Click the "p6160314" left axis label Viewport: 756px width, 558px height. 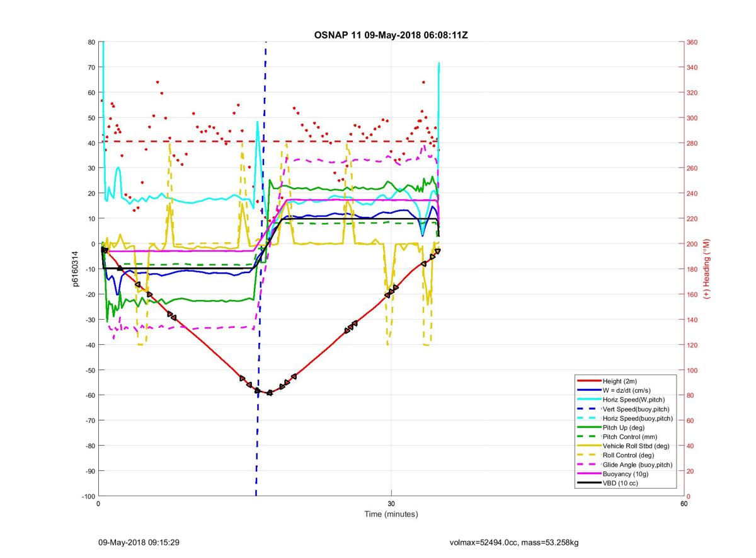75,269
